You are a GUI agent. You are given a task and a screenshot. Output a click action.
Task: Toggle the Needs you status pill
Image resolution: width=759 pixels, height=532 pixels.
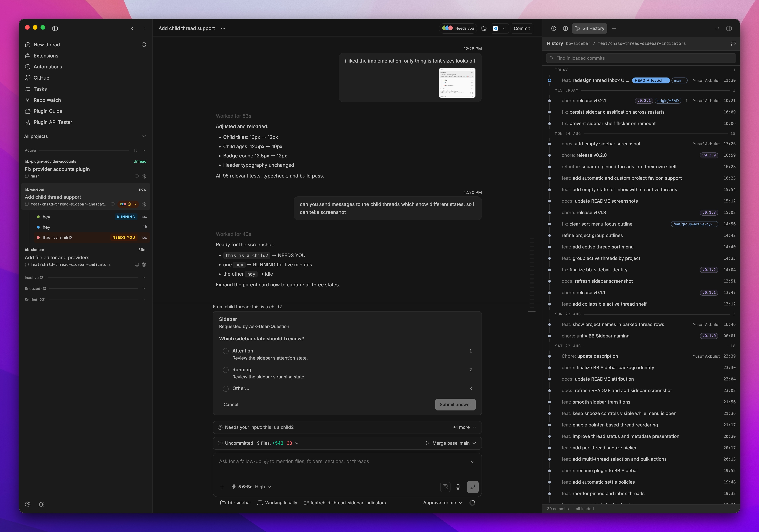pyautogui.click(x=458, y=28)
